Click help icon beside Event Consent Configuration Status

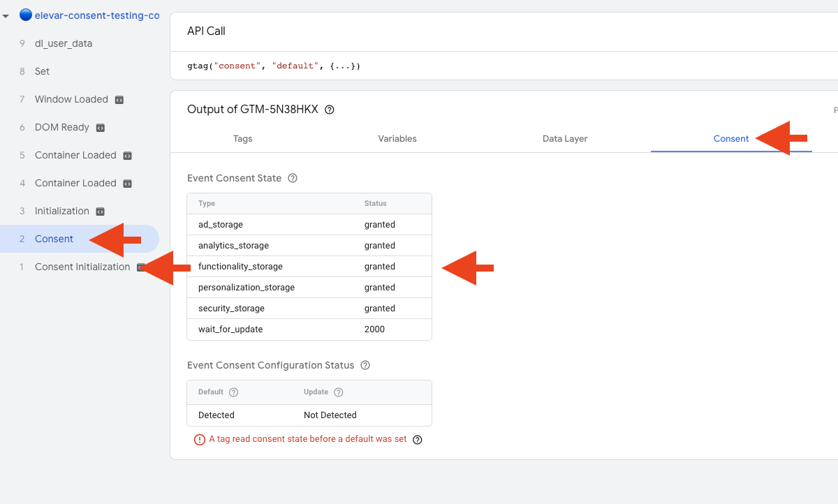click(365, 365)
